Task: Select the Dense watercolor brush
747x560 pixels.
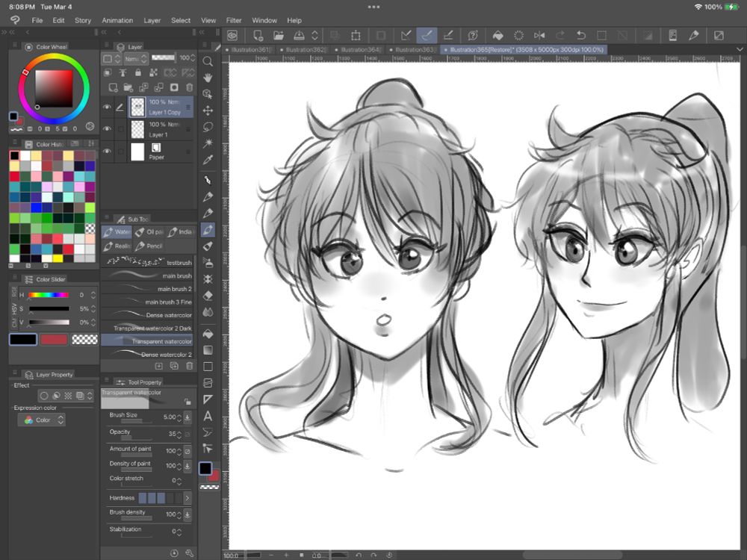Action: (147, 315)
